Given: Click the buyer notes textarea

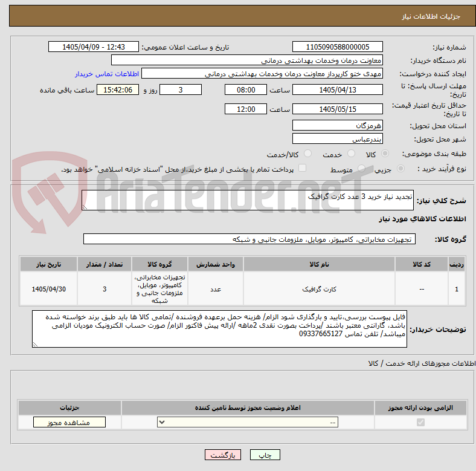Looking at the screenshot, I should (219, 329).
